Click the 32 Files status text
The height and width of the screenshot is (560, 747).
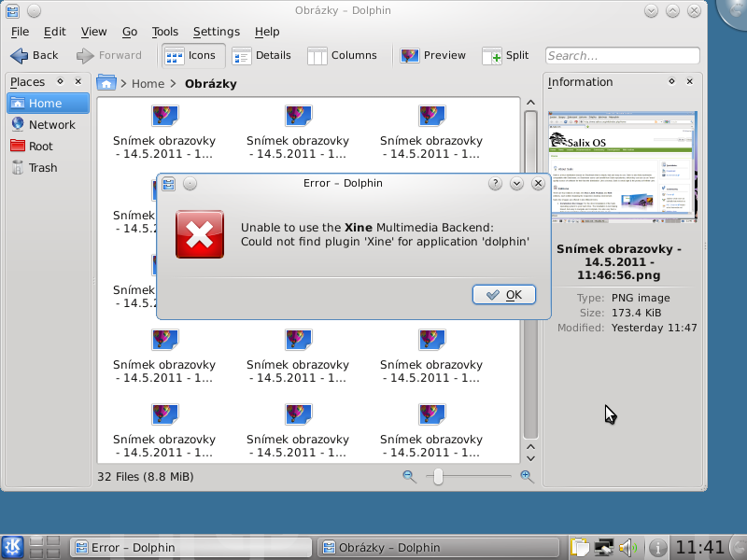tap(146, 477)
